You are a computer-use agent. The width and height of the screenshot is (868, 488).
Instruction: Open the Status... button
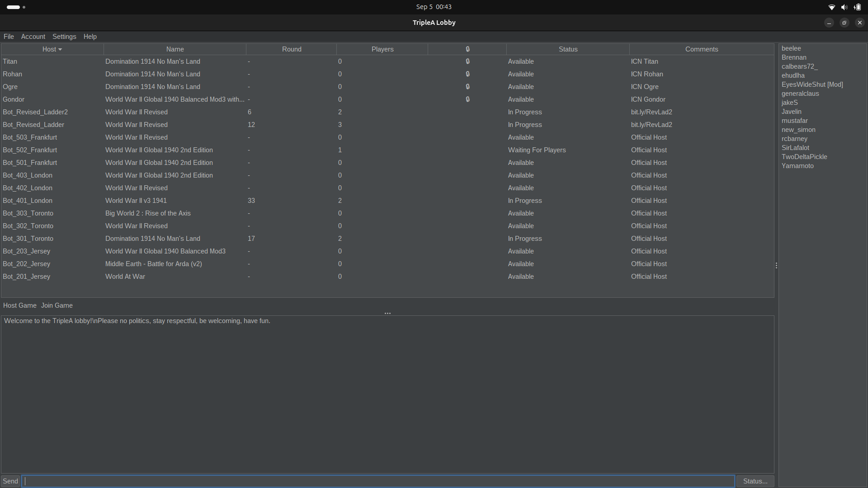click(x=755, y=481)
